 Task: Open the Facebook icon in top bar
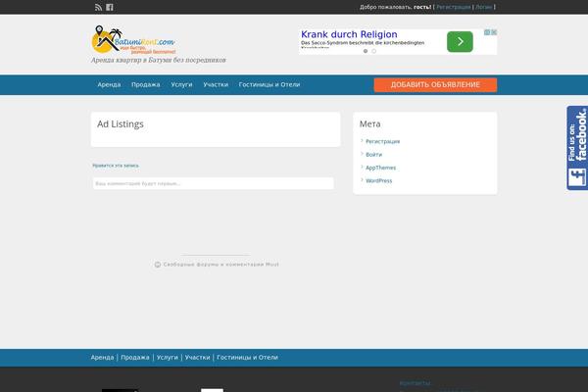(110, 7)
